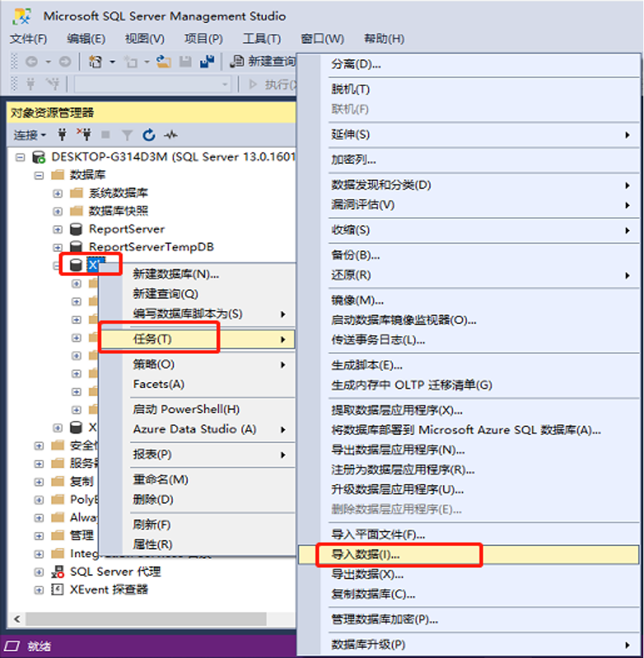Expand the 数据库快照 node

[x=58, y=211]
